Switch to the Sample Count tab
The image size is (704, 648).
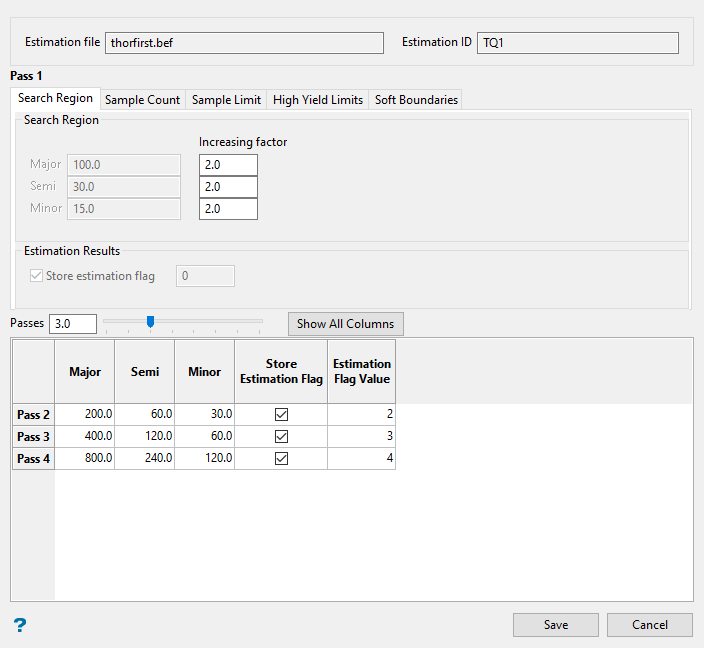pyautogui.click(x=142, y=100)
